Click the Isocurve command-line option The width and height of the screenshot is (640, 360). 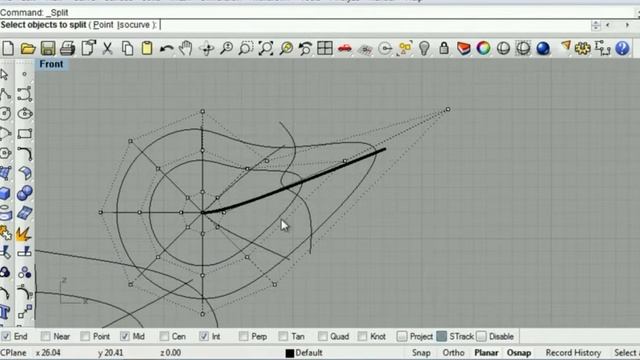pyautogui.click(x=133, y=25)
